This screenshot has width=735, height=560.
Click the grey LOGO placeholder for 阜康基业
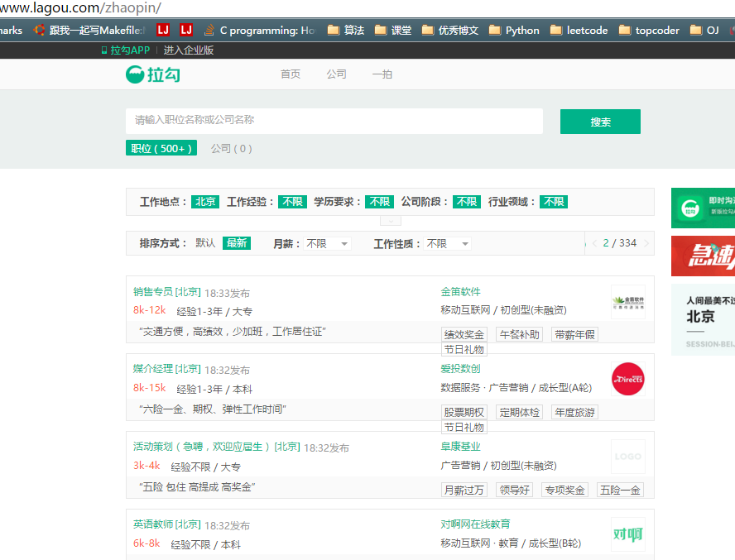point(628,457)
